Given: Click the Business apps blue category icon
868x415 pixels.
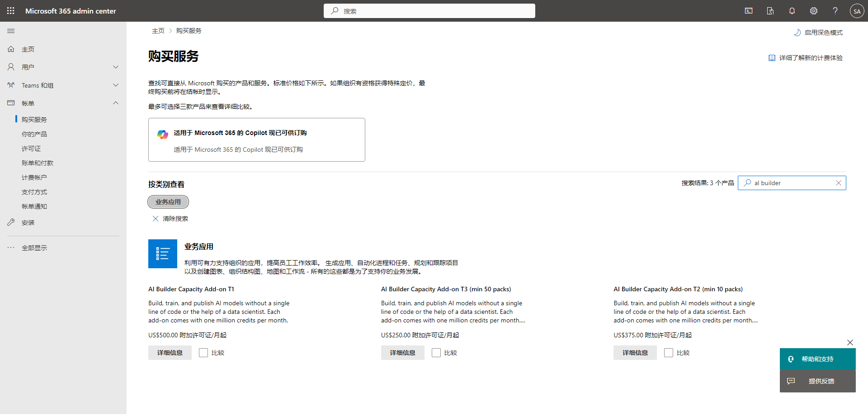Looking at the screenshot, I should click(x=163, y=254).
